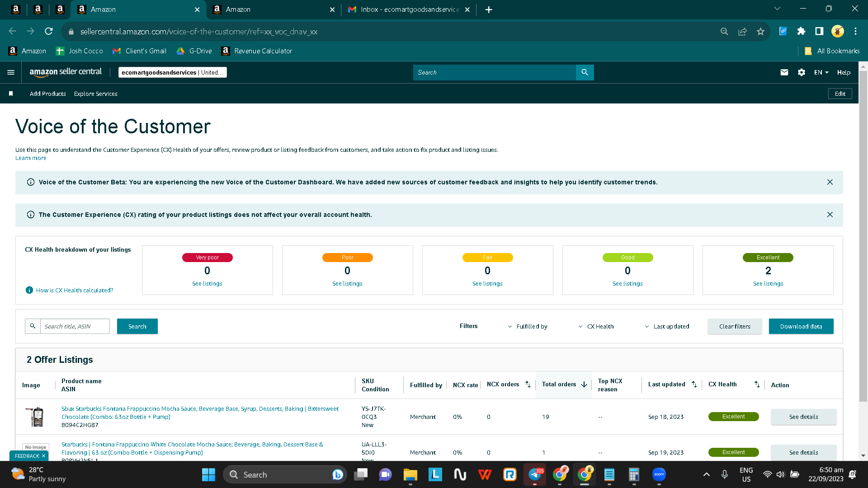Expand the Last updated filter dropdown

(x=667, y=326)
